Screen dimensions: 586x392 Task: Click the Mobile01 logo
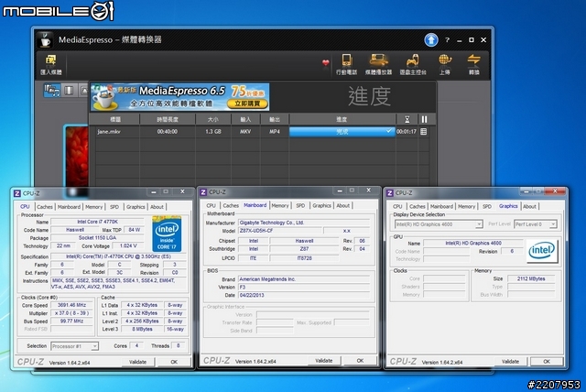58,11
